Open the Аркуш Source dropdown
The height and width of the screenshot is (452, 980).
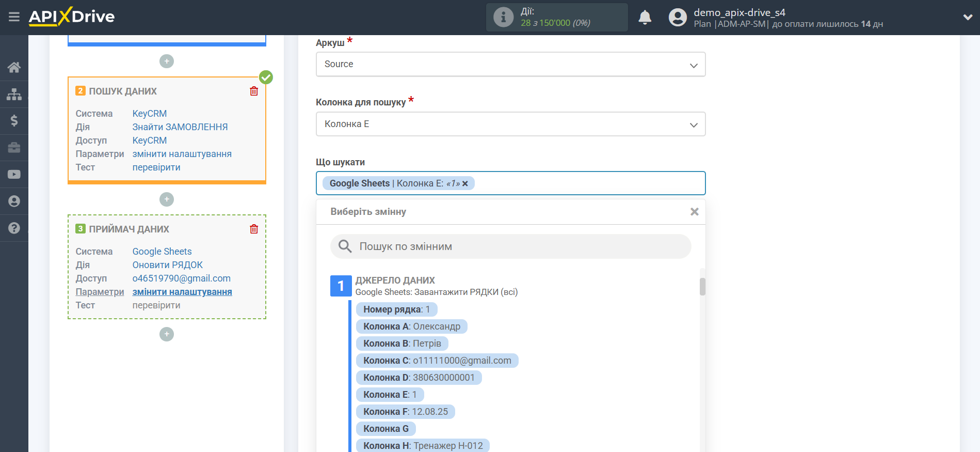coord(510,64)
